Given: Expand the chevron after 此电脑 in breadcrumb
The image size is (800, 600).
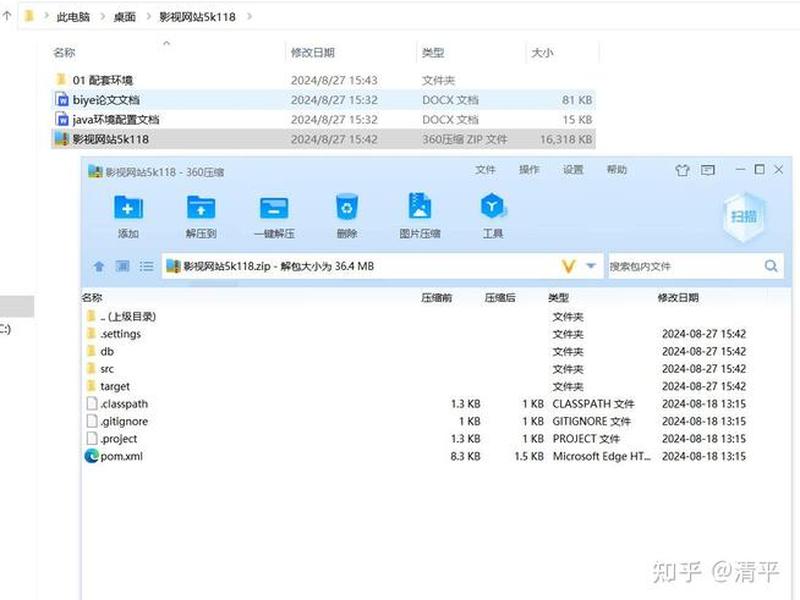Looking at the screenshot, I should [x=102, y=17].
